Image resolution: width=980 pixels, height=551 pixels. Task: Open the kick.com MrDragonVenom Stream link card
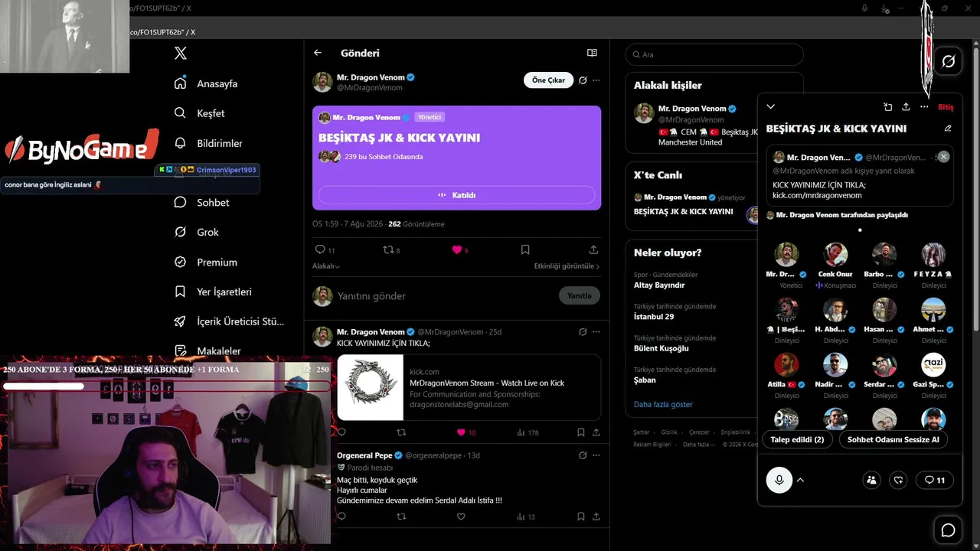[x=469, y=387]
